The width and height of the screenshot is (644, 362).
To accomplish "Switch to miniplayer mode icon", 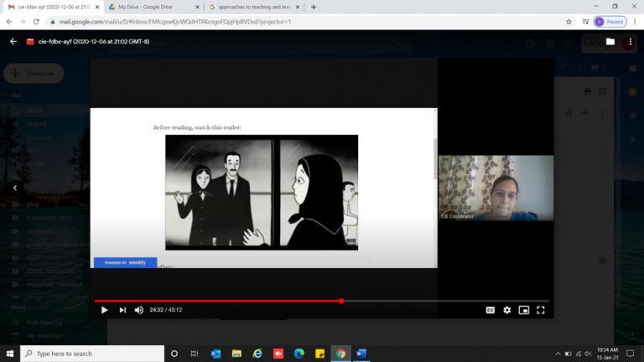I will click(523, 310).
